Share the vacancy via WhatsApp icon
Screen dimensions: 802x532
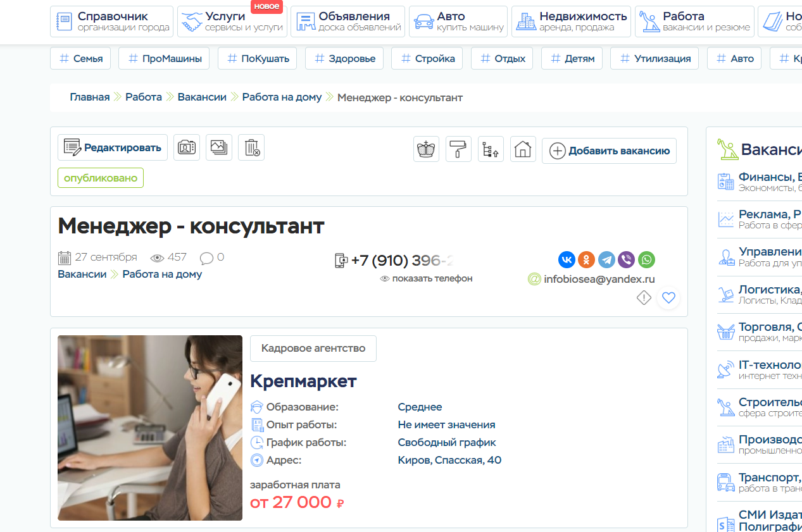point(646,259)
